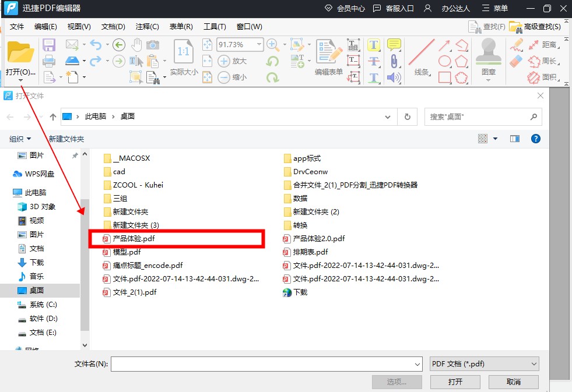This screenshot has width=572, height=392.
Task: Choose the Eraser tool
Action: point(517,61)
